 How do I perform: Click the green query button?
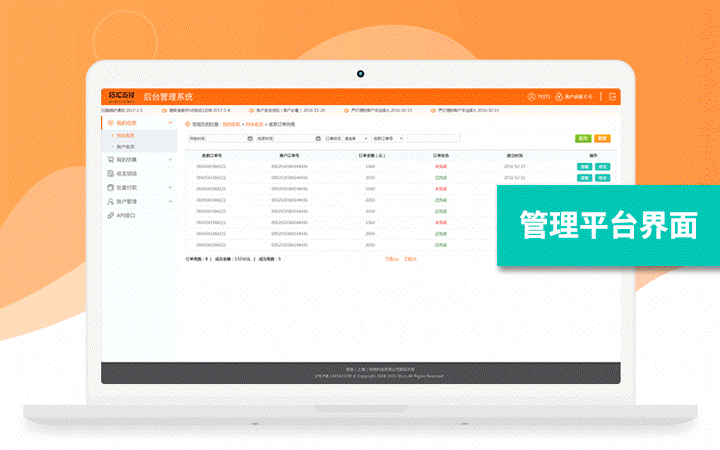pyautogui.click(x=583, y=138)
